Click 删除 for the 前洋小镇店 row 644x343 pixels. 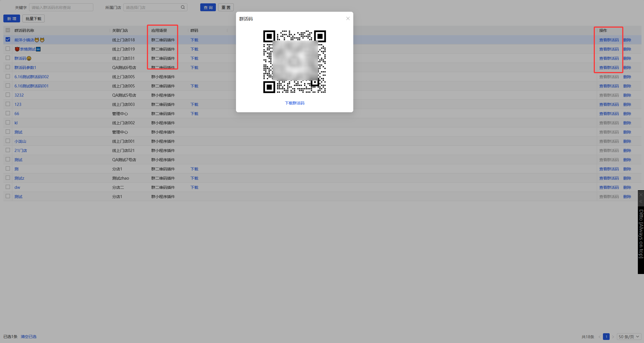[x=627, y=40]
